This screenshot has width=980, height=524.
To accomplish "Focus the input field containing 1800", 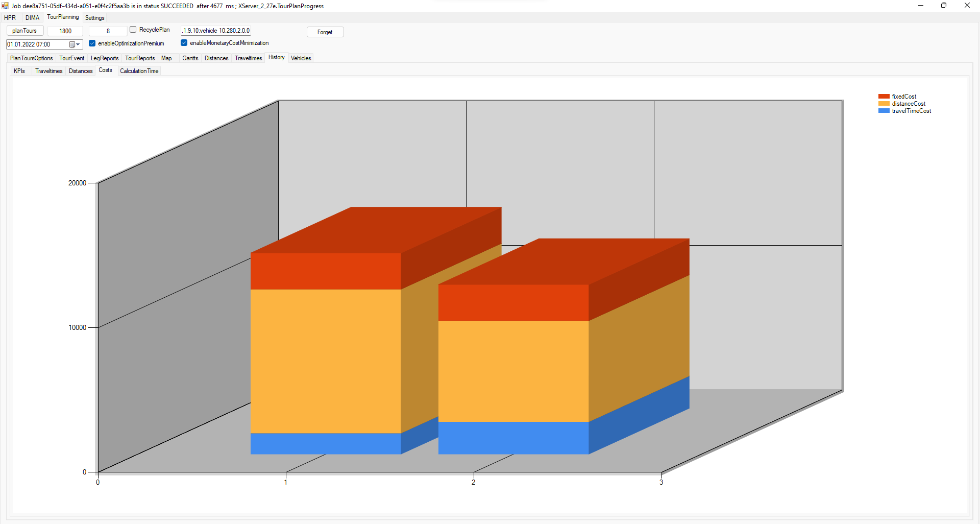I will coord(65,31).
